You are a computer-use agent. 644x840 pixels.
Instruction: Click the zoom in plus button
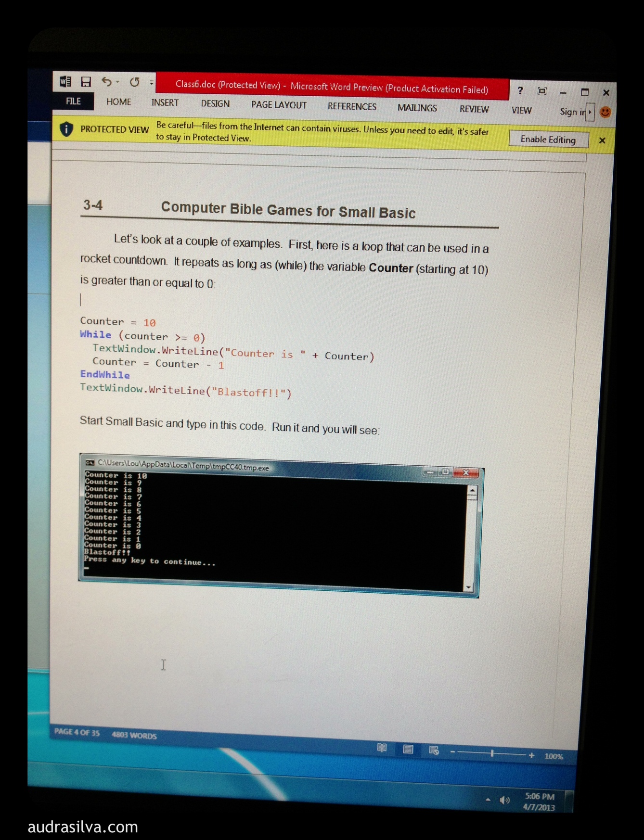(531, 755)
